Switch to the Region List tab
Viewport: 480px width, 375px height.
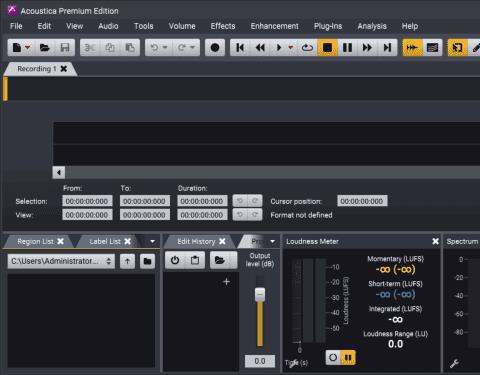(x=35, y=241)
